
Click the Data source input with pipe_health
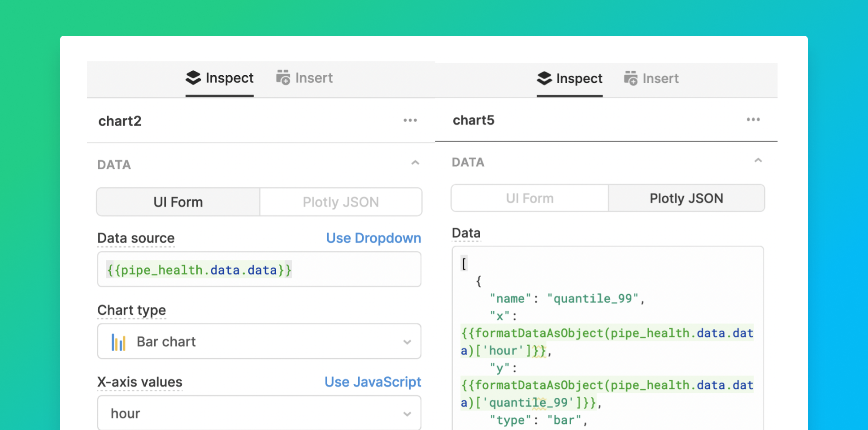[259, 269]
